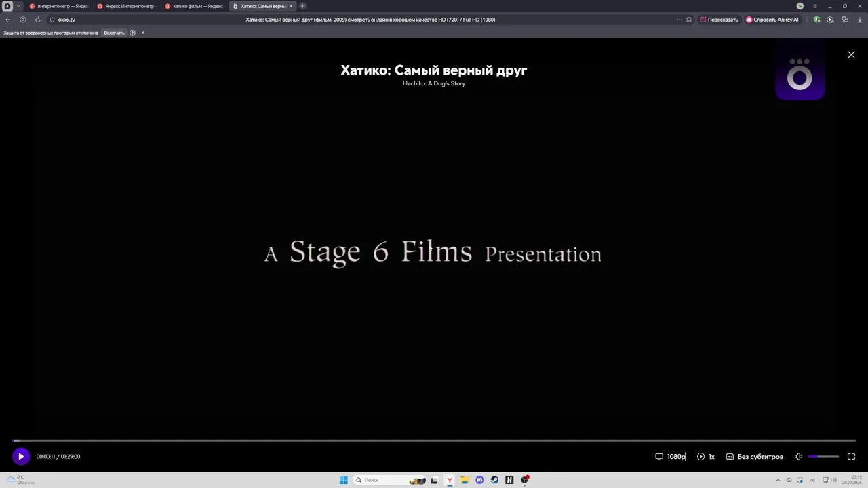Play the Hachiko movie with the purple button
Image resolution: width=868 pixels, height=488 pixels.
[21, 457]
